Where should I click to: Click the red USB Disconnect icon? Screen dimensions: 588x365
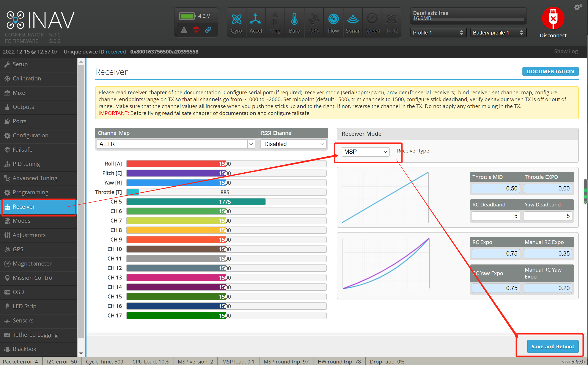[x=553, y=18]
